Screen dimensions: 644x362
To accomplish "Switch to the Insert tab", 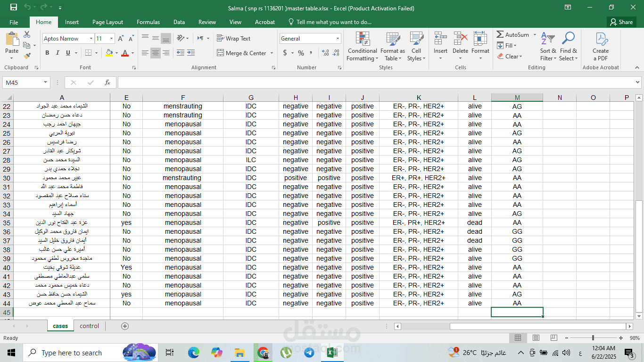I will [72, 22].
